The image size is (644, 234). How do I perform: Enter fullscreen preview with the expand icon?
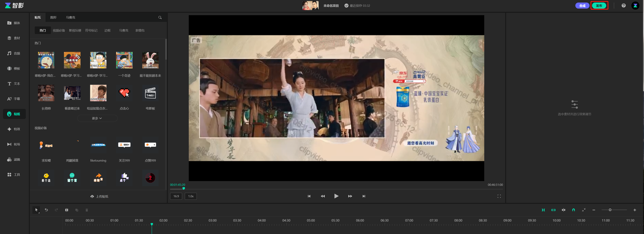(x=499, y=196)
